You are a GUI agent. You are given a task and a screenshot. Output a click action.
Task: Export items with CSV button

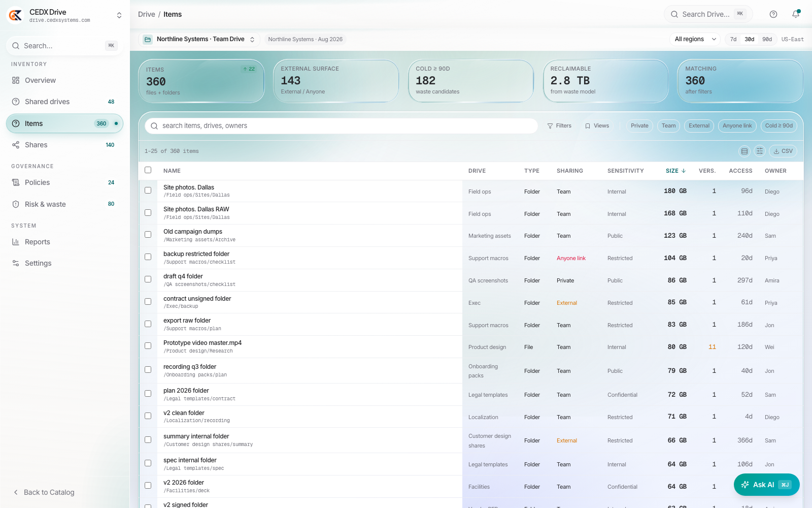[783, 151]
